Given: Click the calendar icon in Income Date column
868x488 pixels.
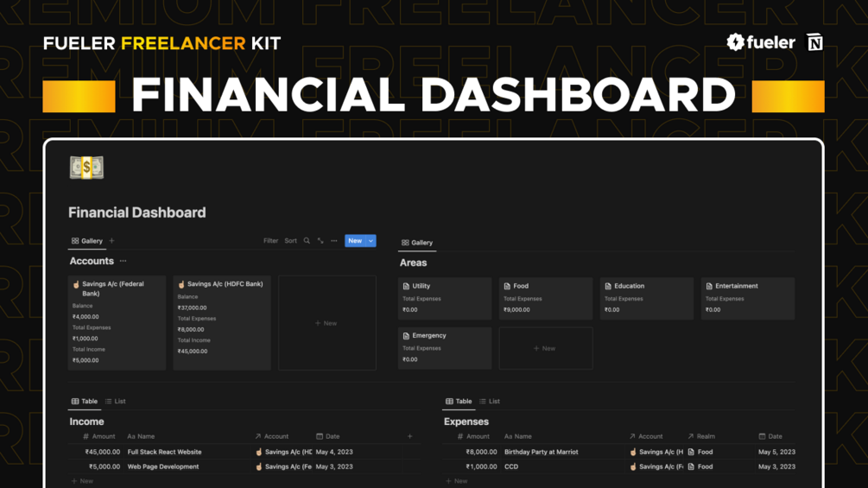Looking at the screenshot, I should click(x=320, y=436).
